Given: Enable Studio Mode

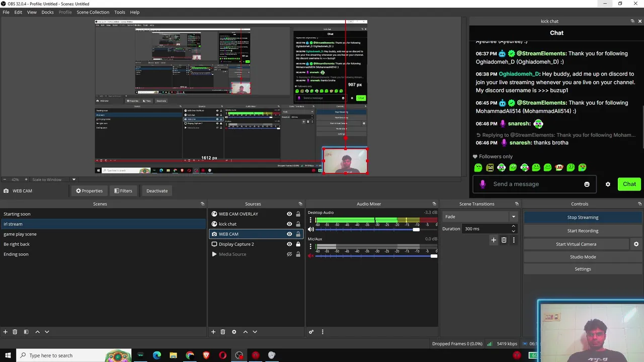Looking at the screenshot, I should tap(583, 257).
